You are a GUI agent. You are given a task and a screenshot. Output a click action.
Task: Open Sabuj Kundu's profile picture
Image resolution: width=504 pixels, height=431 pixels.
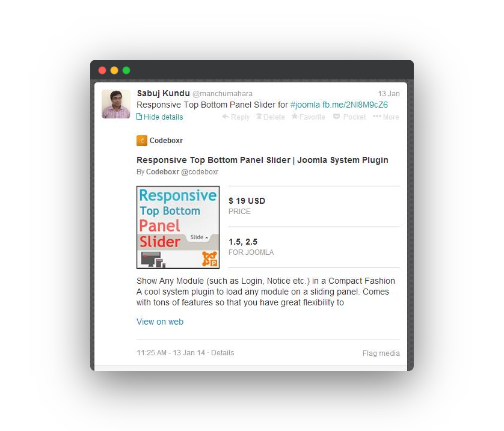pyautogui.click(x=115, y=104)
